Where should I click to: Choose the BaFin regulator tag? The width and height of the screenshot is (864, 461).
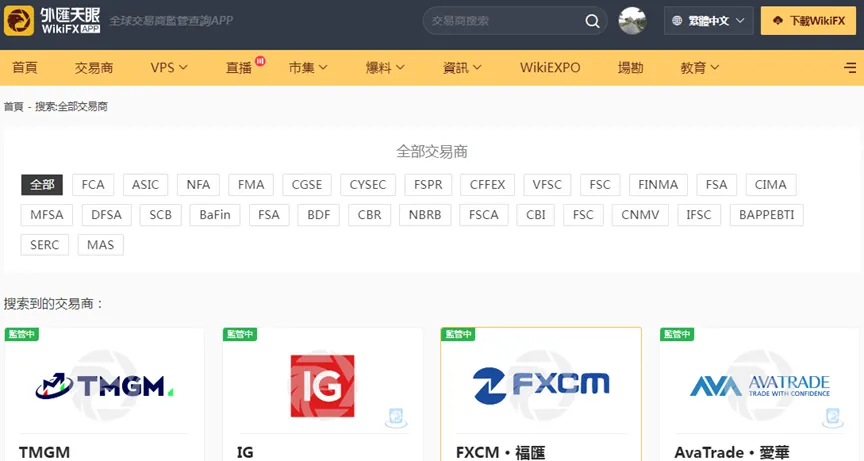(x=215, y=215)
